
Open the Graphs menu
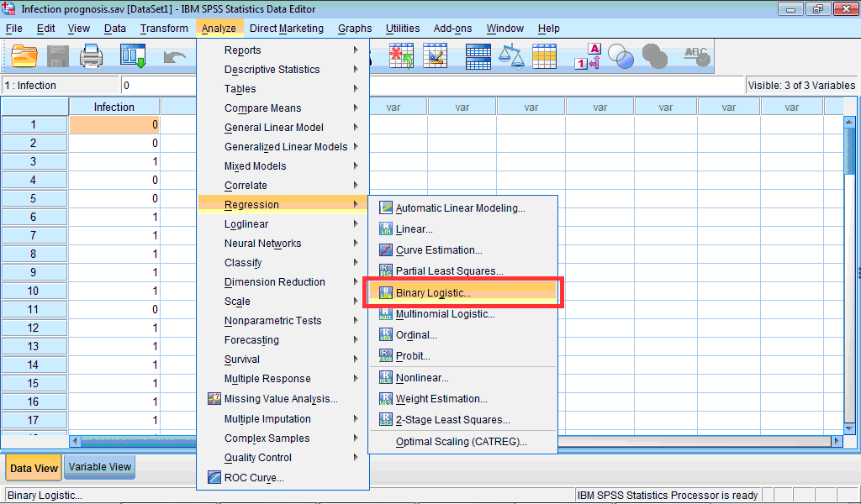(354, 28)
